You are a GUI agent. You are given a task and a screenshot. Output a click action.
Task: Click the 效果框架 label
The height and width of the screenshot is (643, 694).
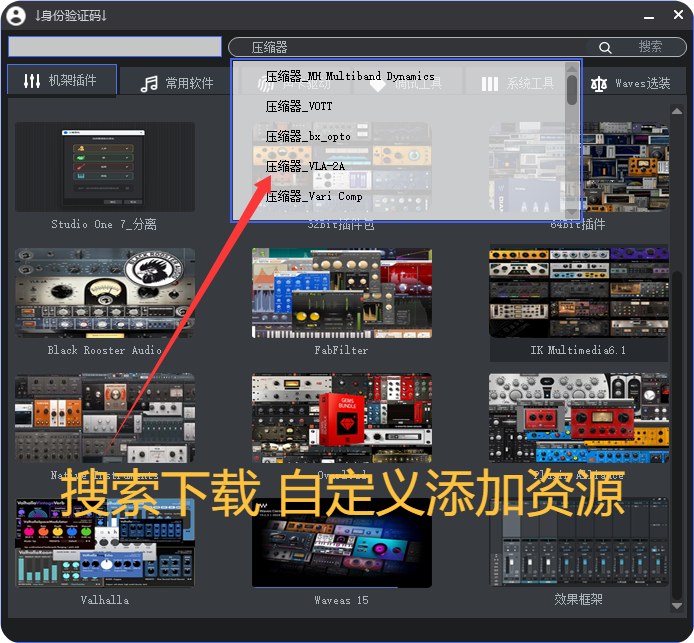click(578, 599)
